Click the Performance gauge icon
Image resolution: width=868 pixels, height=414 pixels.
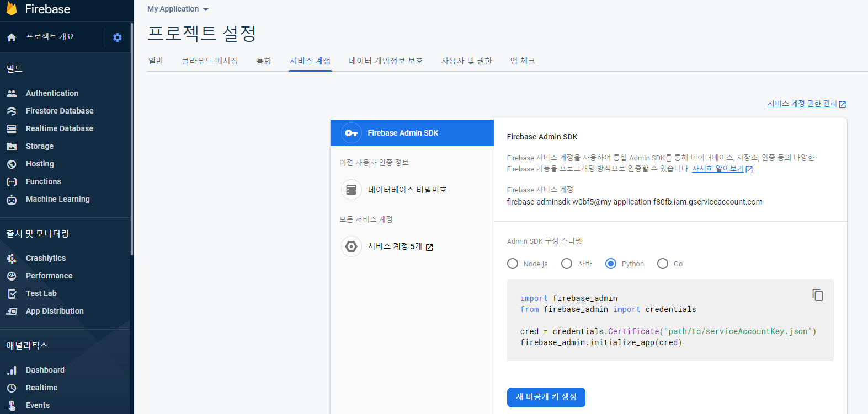(x=12, y=276)
